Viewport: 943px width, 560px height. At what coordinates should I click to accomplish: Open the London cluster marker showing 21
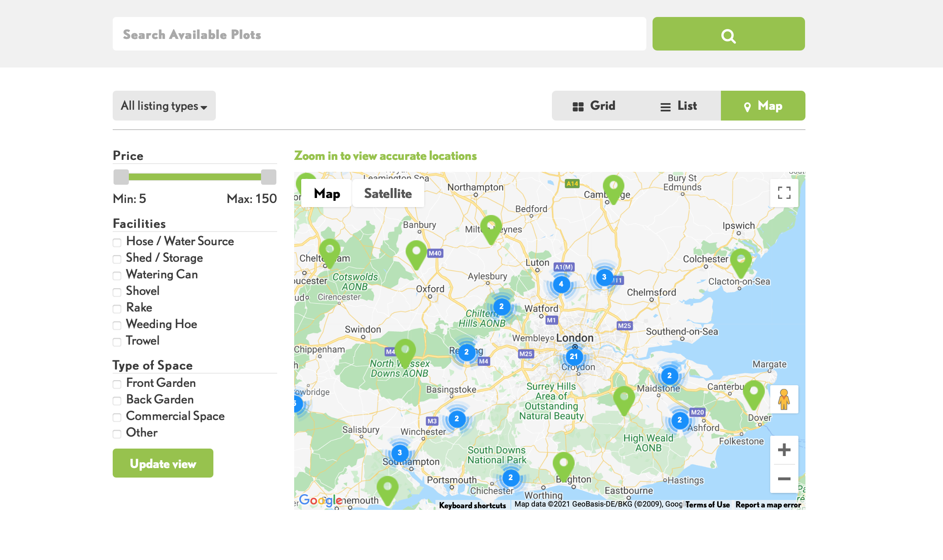pyautogui.click(x=574, y=357)
